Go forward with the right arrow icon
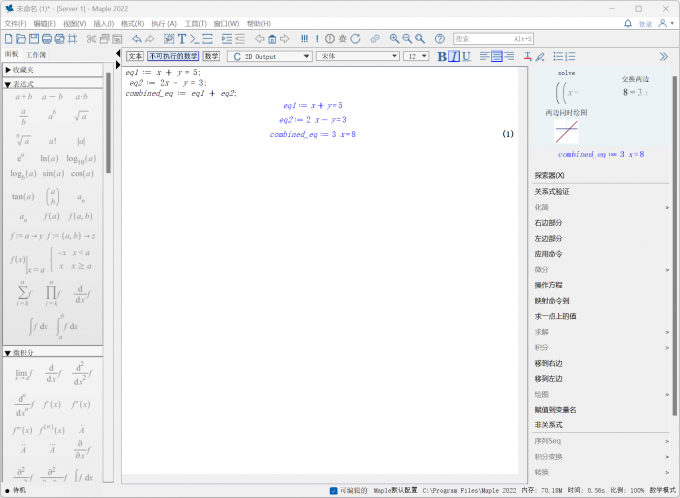Screen dimensions: 680x498 click(x=284, y=39)
